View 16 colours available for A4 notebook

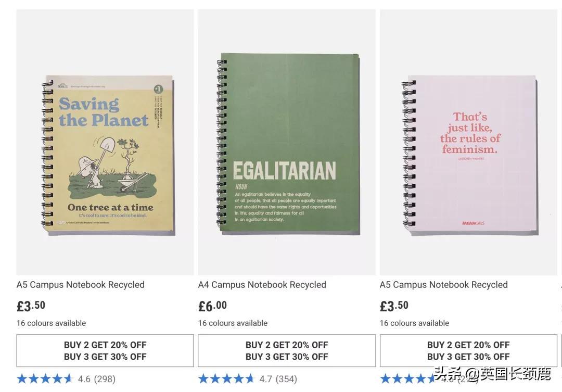[x=233, y=323]
